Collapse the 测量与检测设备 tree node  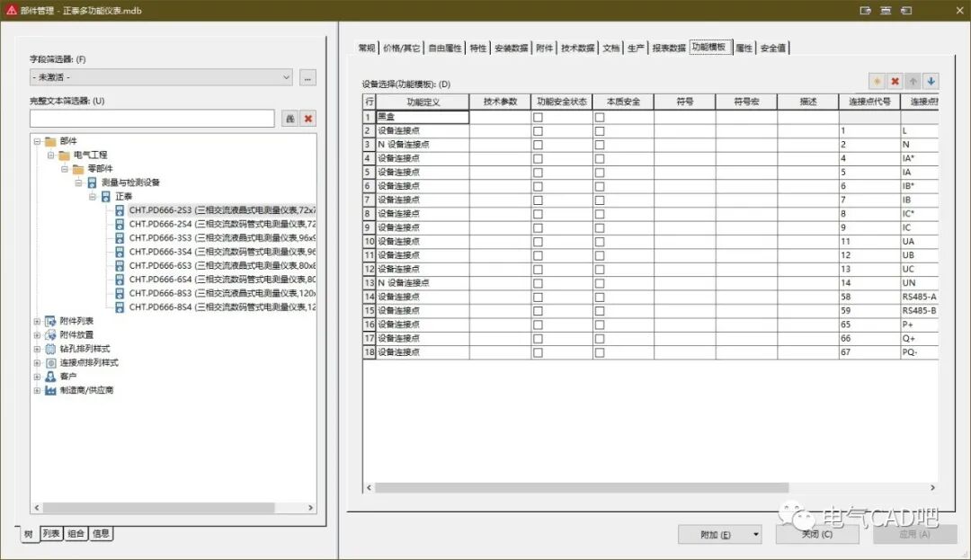[x=78, y=182]
